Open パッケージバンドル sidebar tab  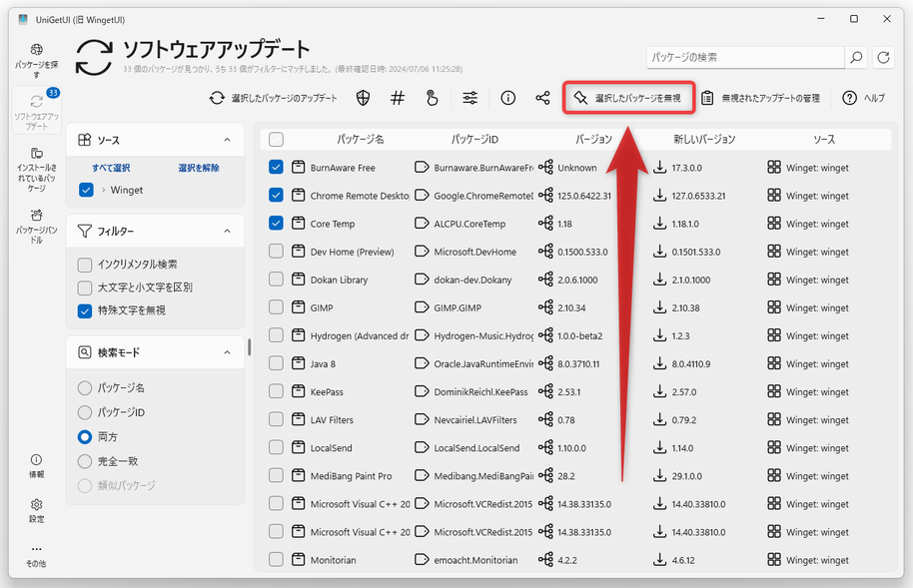pyautogui.click(x=36, y=226)
